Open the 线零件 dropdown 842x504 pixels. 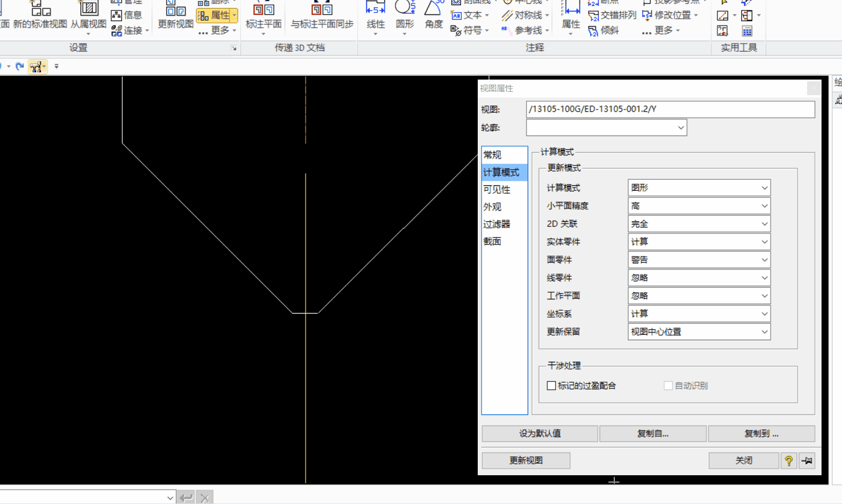699,278
